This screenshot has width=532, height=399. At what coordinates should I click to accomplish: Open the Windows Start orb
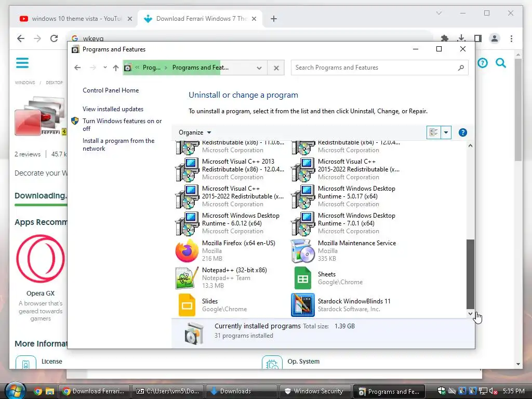click(15, 391)
